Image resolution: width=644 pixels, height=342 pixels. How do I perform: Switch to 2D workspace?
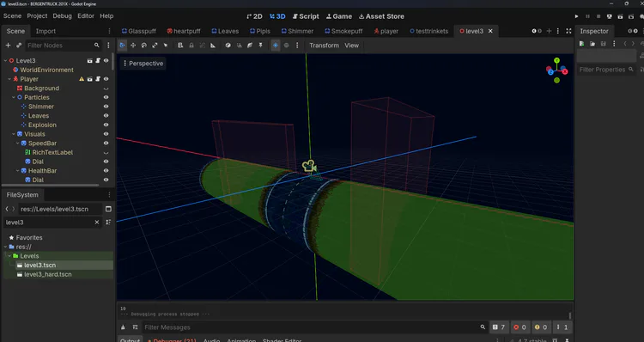[x=255, y=16]
